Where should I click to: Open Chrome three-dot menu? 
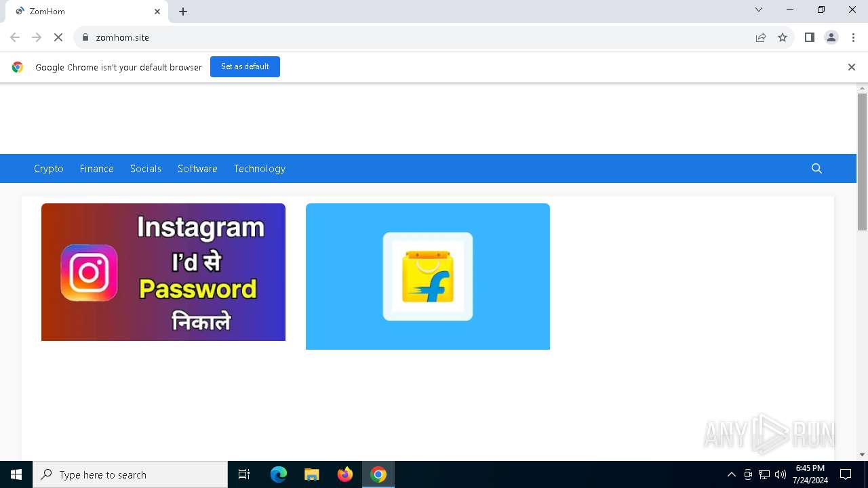853,37
